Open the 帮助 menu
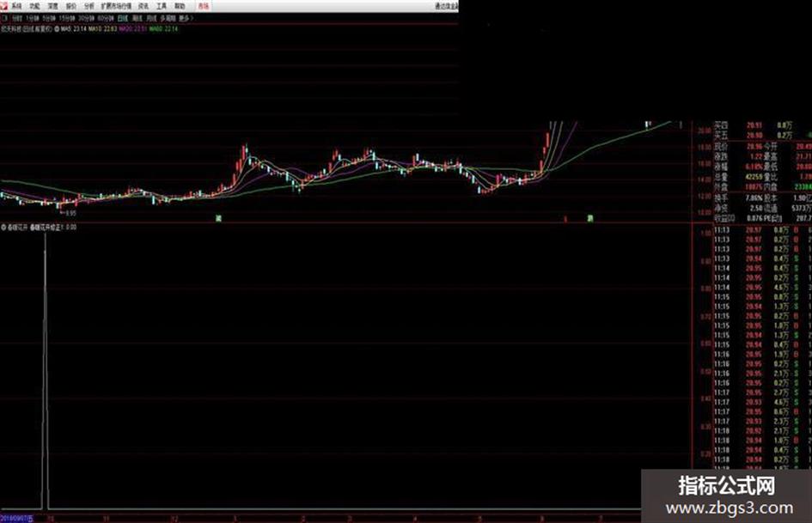 point(180,6)
